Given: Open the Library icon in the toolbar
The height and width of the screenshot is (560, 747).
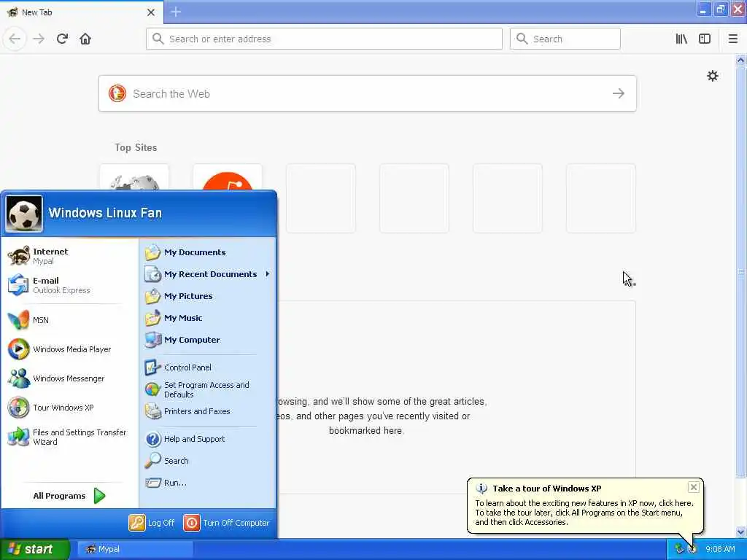Looking at the screenshot, I should click(x=681, y=39).
